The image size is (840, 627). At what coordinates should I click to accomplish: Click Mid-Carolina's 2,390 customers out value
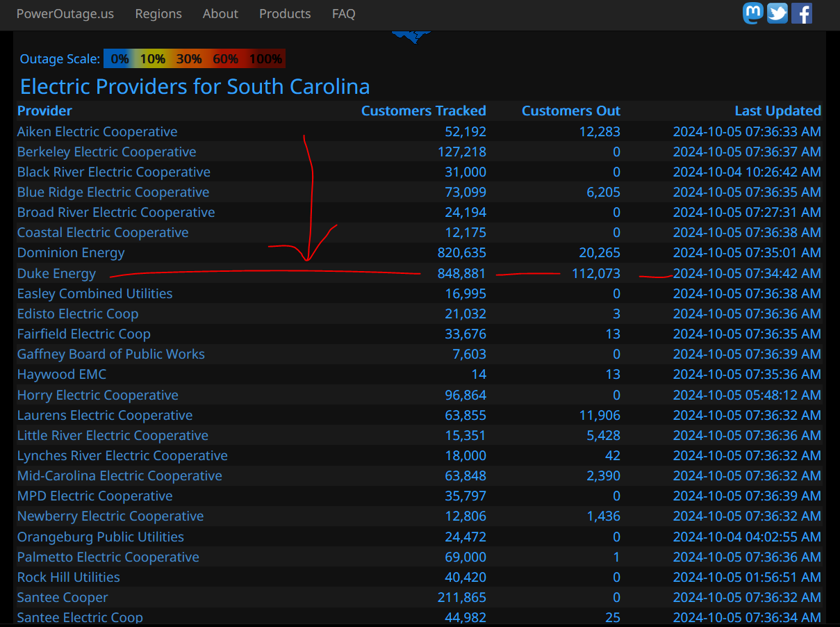604,475
